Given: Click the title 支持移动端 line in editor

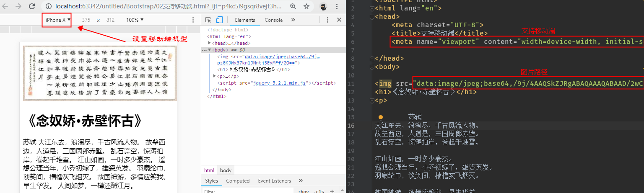Looking at the screenshot, I should pyautogui.click(x=439, y=33).
